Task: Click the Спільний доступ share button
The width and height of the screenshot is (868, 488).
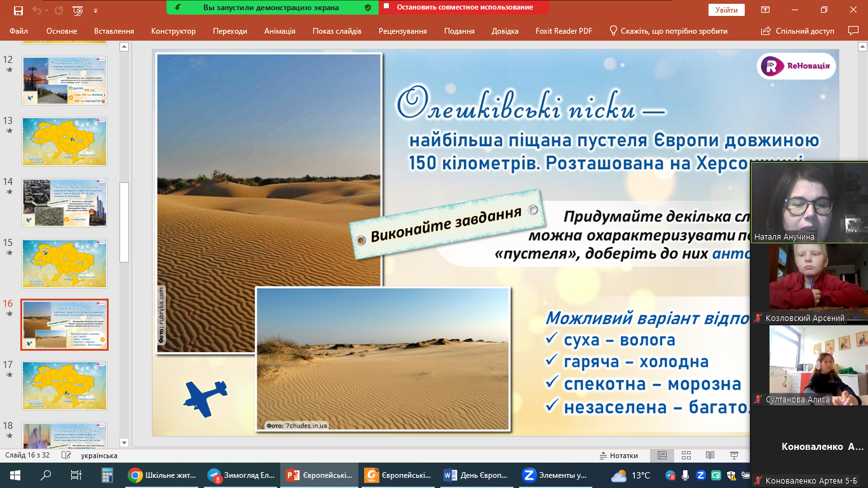Action: (797, 30)
